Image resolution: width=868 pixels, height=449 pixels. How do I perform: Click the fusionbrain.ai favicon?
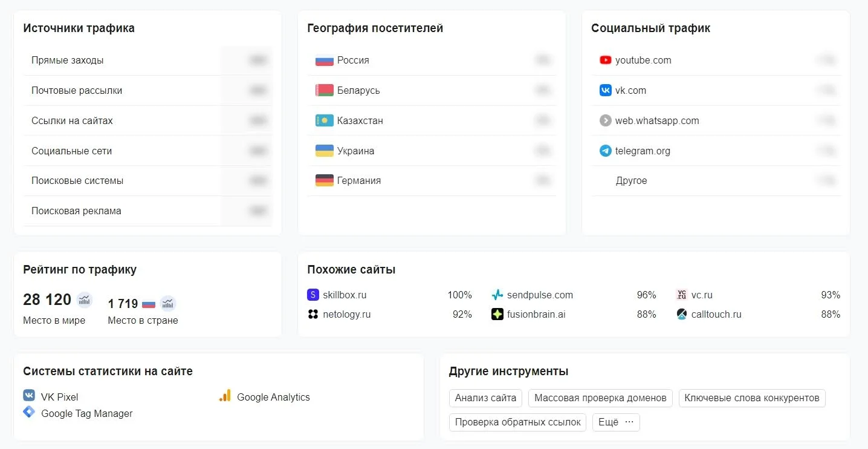click(x=497, y=315)
